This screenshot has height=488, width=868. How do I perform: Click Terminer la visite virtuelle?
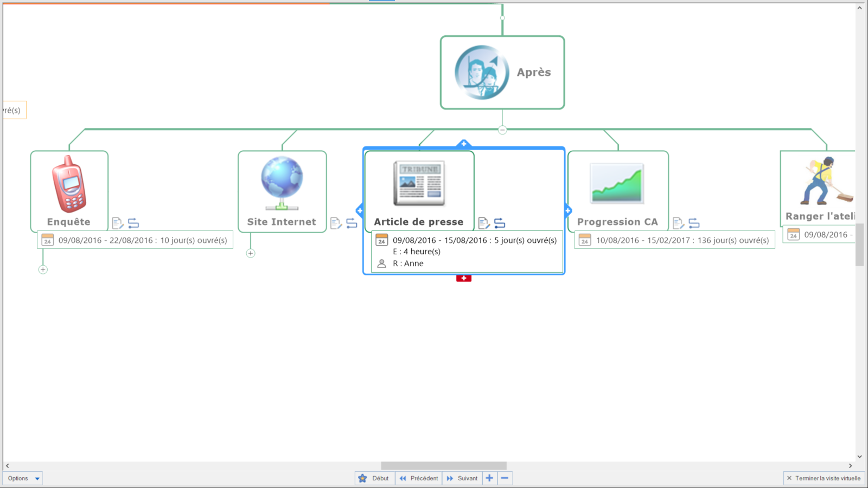click(x=824, y=478)
